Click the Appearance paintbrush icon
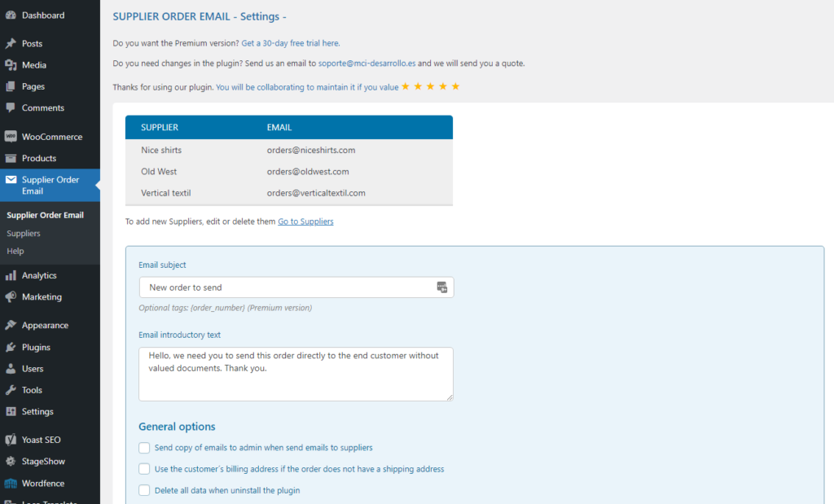This screenshot has height=504, width=834. [11, 325]
